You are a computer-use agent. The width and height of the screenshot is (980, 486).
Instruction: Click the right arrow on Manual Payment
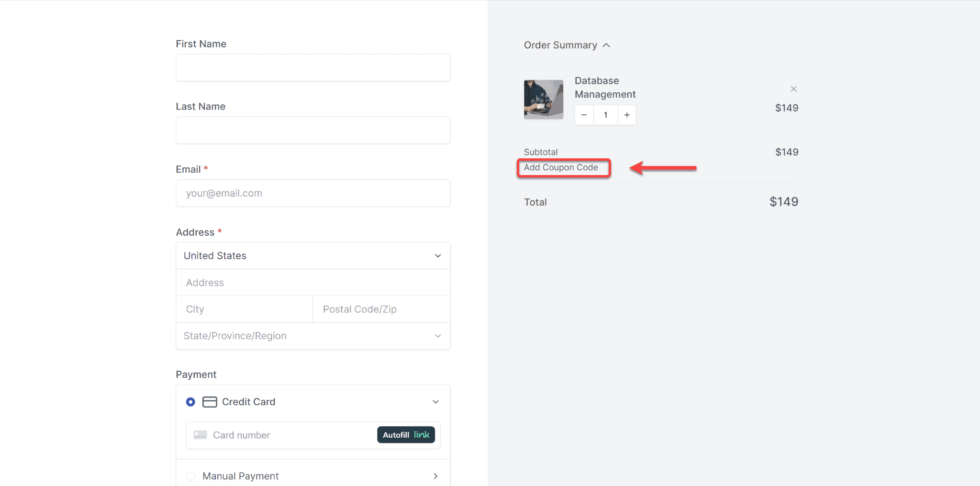click(x=435, y=476)
